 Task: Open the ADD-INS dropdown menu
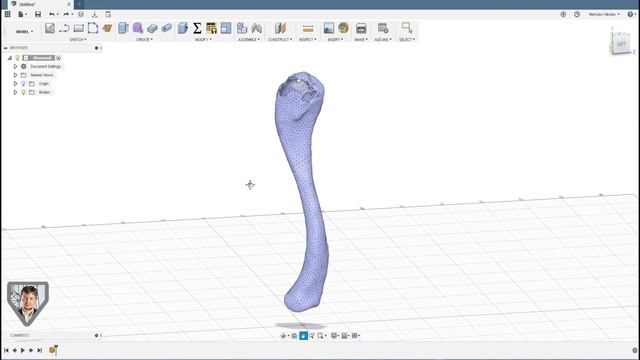coord(383,40)
